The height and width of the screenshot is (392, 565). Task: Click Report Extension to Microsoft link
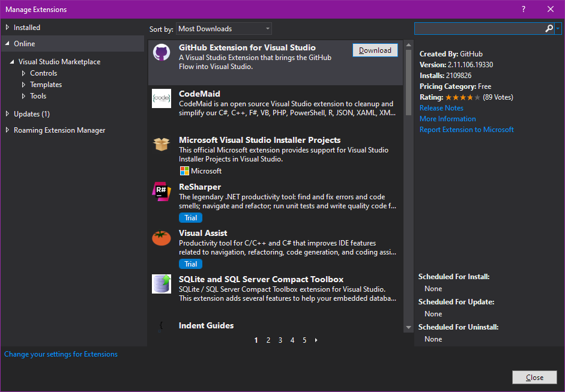click(467, 130)
